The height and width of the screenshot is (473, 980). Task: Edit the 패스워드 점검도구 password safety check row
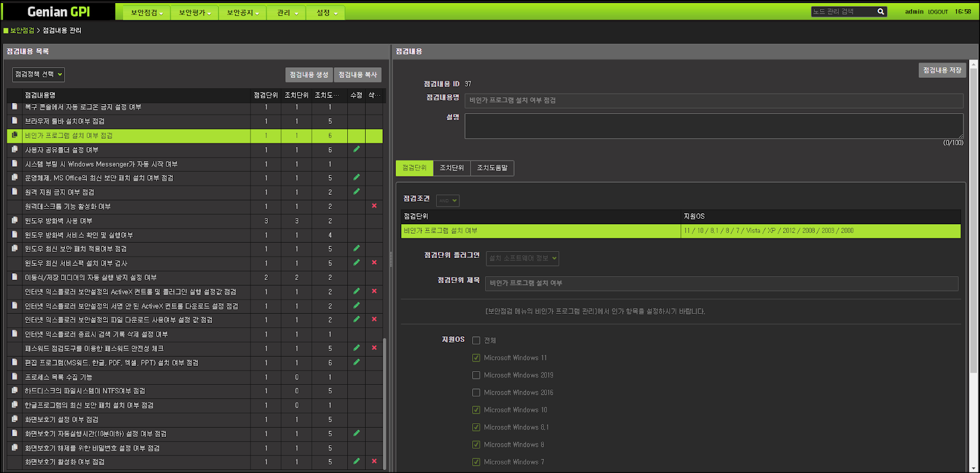click(356, 348)
